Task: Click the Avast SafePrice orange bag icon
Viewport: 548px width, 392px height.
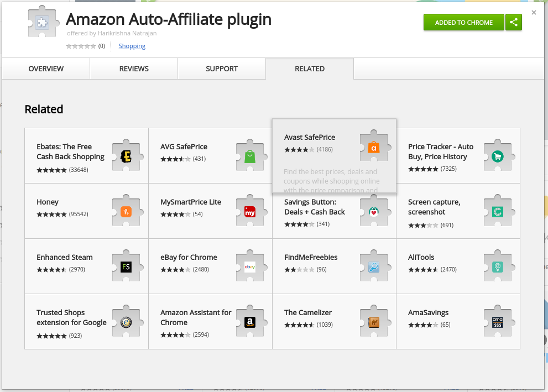Action: [x=374, y=147]
